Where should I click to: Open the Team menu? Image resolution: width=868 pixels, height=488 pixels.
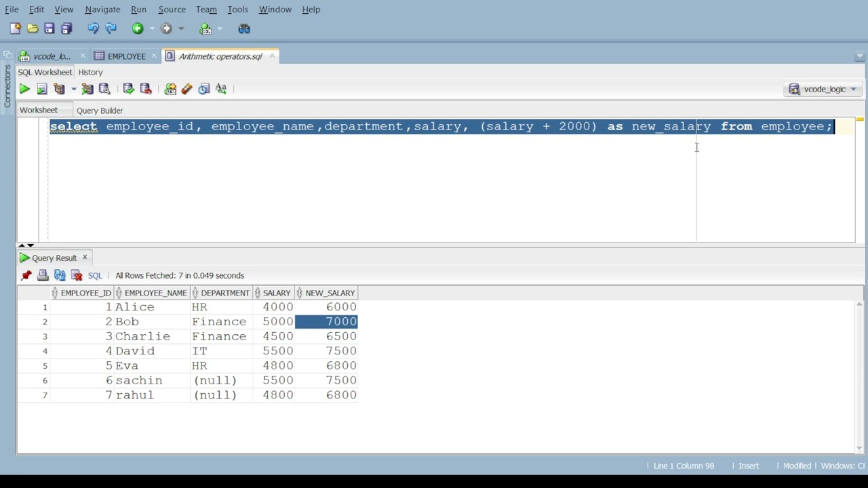(206, 9)
